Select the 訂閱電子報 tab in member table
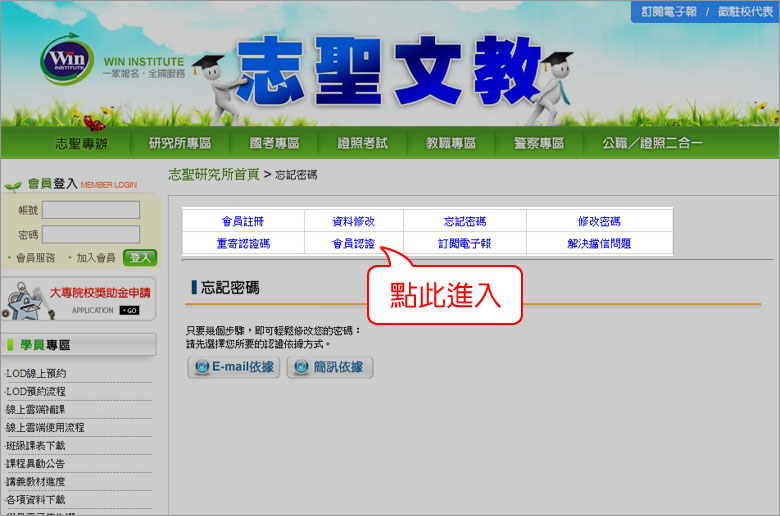 pos(465,243)
